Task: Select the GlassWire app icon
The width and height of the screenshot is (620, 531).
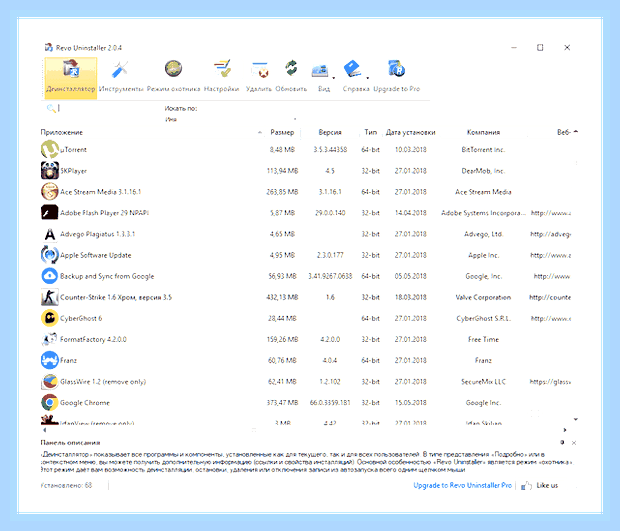Action: point(49,381)
